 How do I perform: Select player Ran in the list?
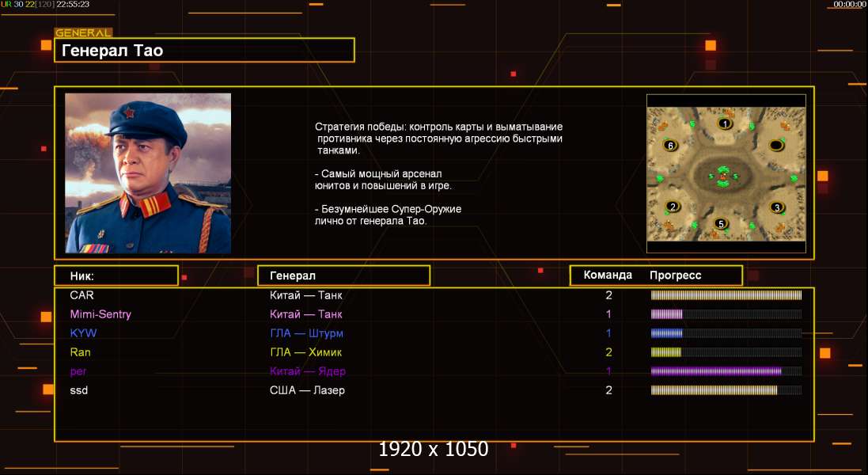point(80,352)
